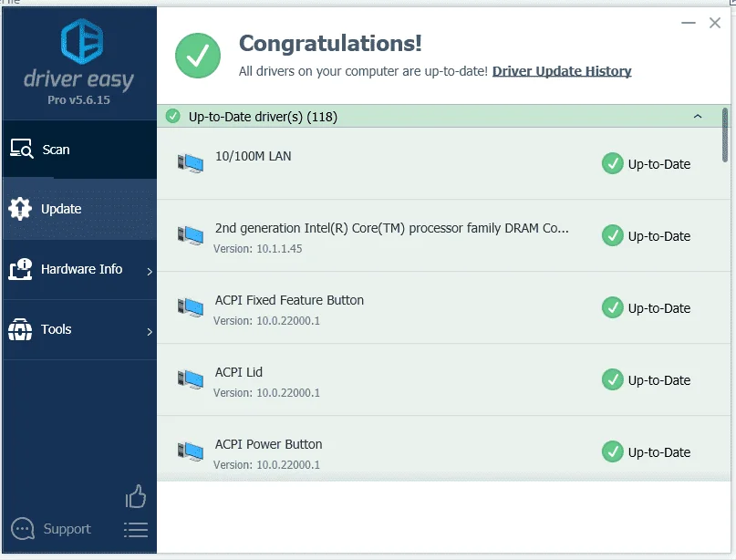Click the Support chat bubble icon
The width and height of the screenshot is (736, 560).
click(23, 529)
